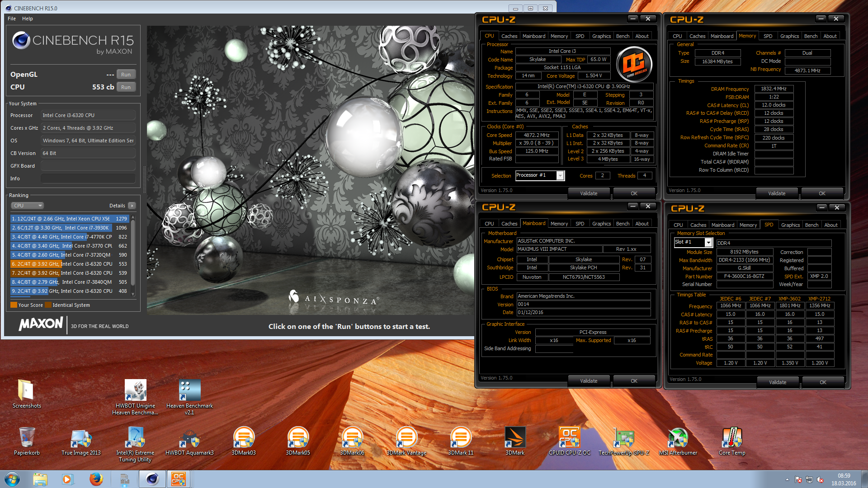Click the Info input field in Cinebench
Image resolution: width=868 pixels, height=488 pixels.
point(88,178)
